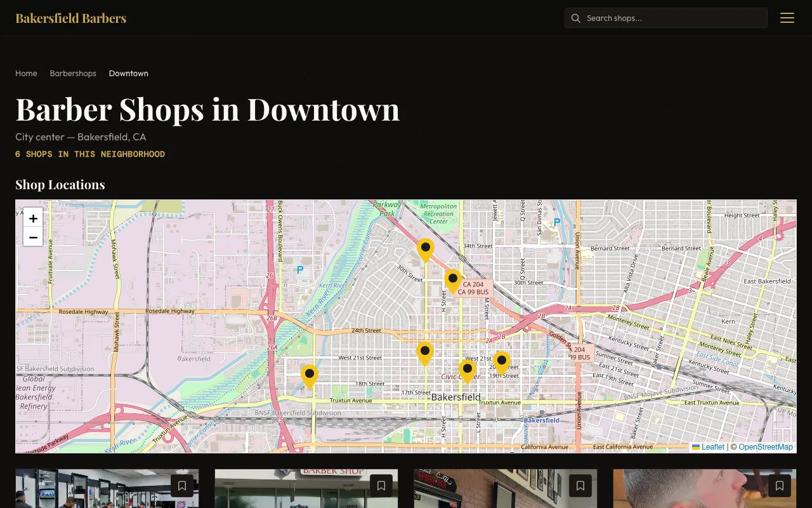
Task: Select the westernmost marker near 18th Street
Action: pyautogui.click(x=310, y=375)
